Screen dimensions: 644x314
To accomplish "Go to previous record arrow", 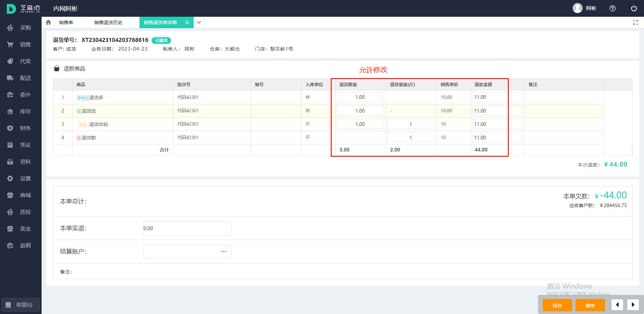I will click(x=617, y=305).
